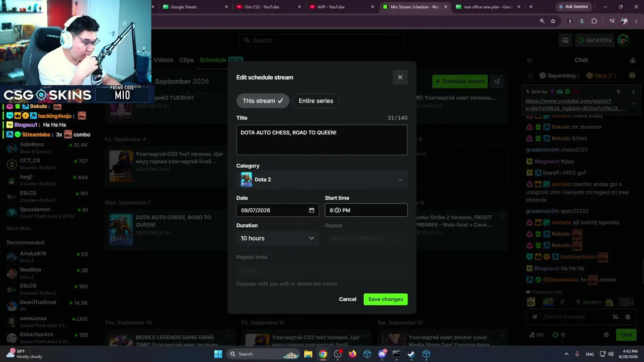Open the AdinRoss channel in the sidebar

point(47,148)
